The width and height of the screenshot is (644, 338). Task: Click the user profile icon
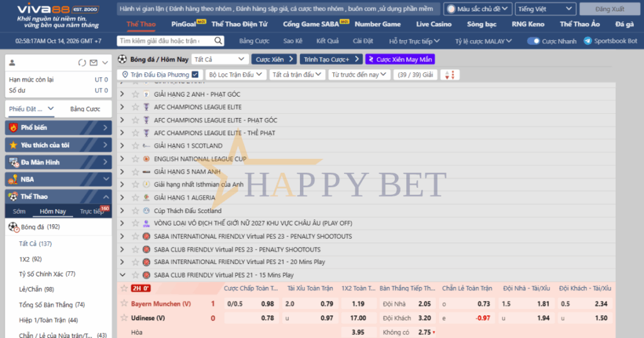pyautogui.click(x=13, y=63)
